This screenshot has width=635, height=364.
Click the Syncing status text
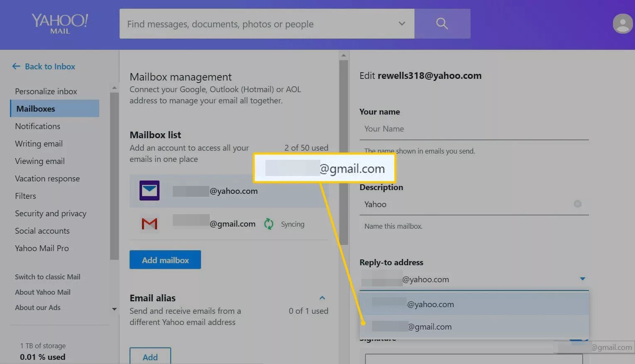pyautogui.click(x=292, y=224)
